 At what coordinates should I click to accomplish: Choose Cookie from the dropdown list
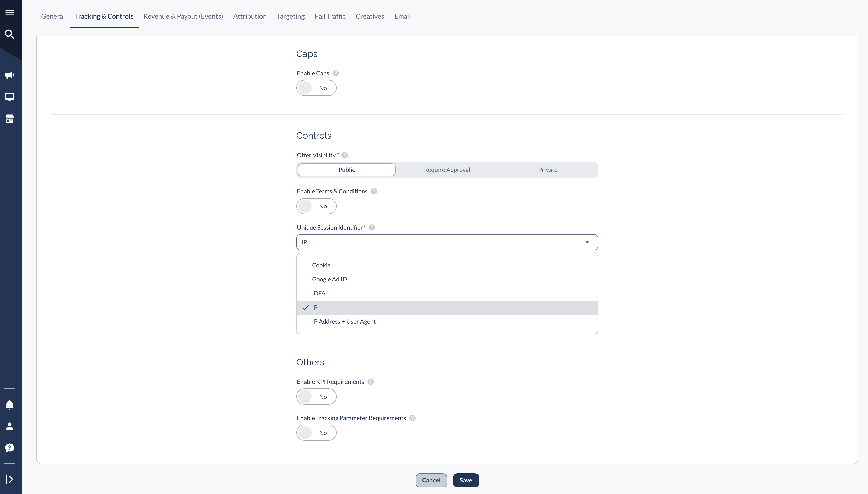(x=447, y=265)
